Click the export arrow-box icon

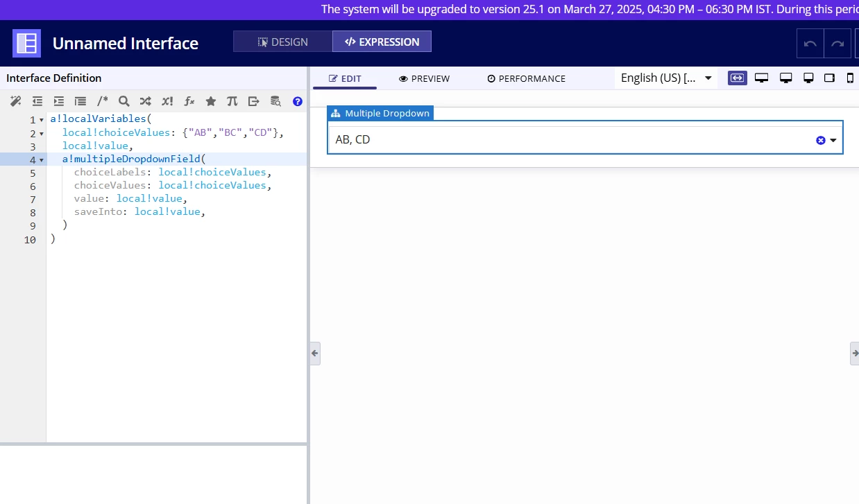tap(253, 101)
